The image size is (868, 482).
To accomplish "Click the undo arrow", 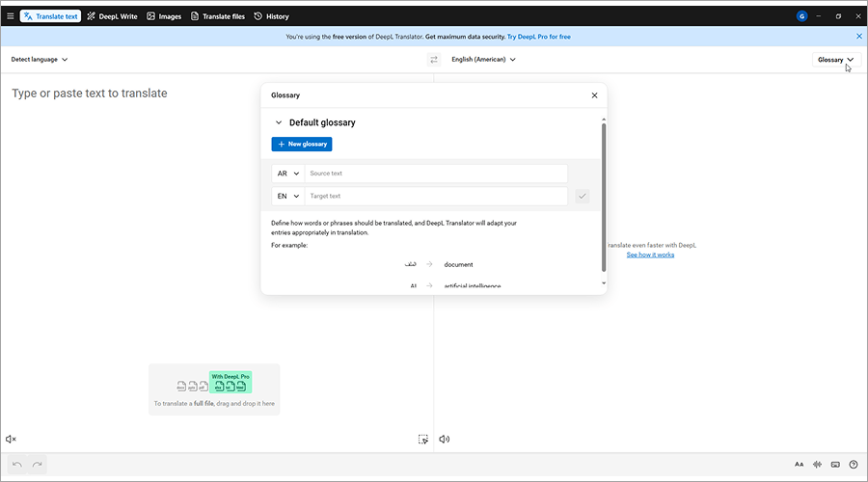I will 17,465.
